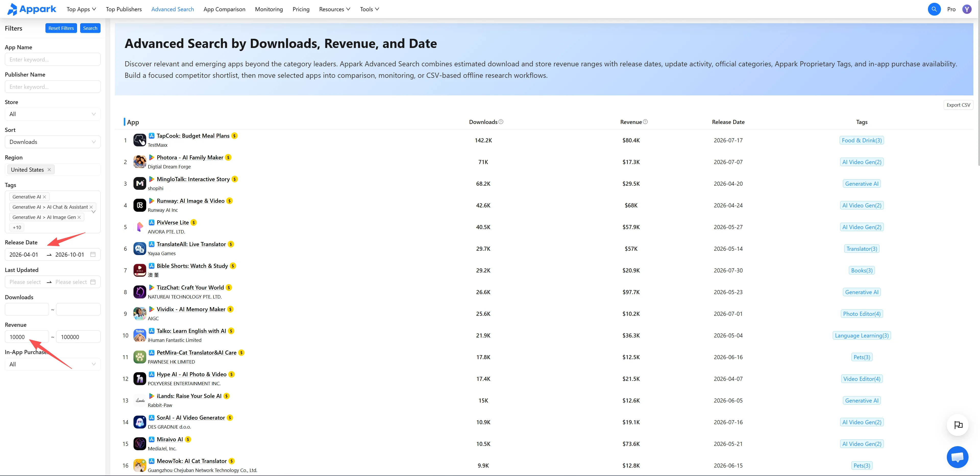Click the Reset Filters button
This screenshot has width=980, height=476.
(61, 28)
